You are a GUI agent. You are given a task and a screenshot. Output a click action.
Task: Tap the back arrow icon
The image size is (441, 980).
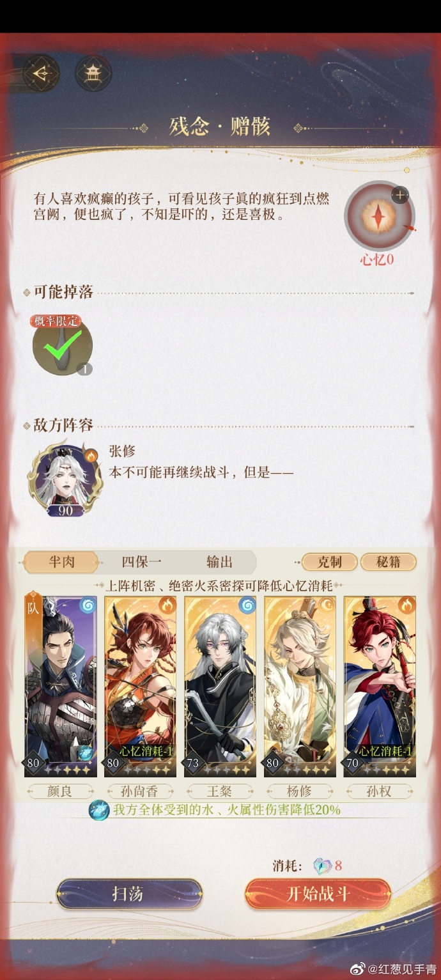point(41,74)
